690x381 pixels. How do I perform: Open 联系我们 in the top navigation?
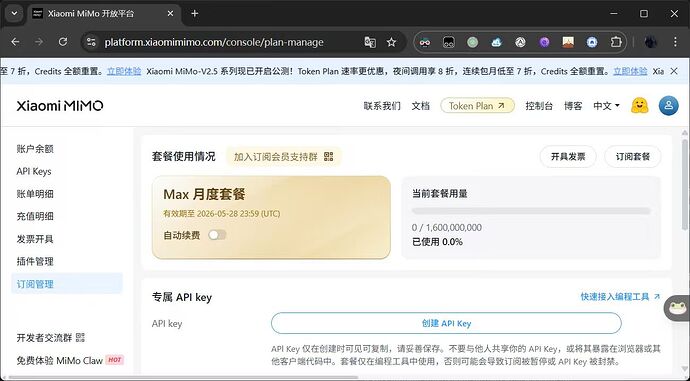(x=382, y=106)
